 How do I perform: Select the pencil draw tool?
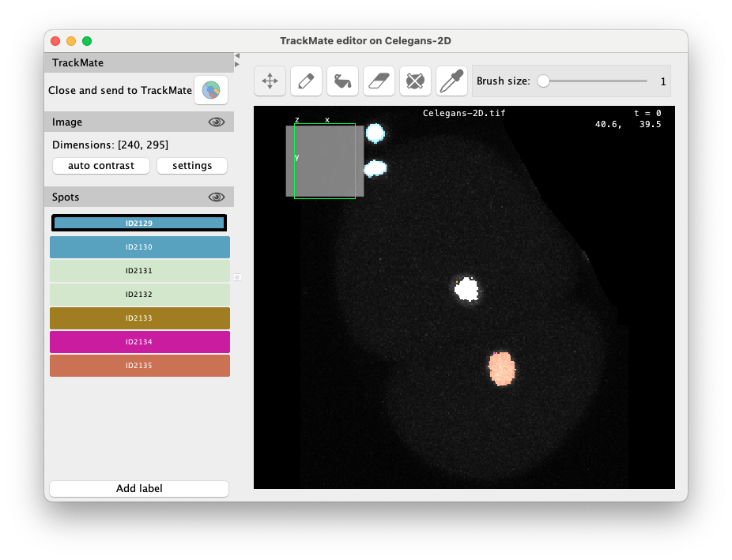(306, 81)
